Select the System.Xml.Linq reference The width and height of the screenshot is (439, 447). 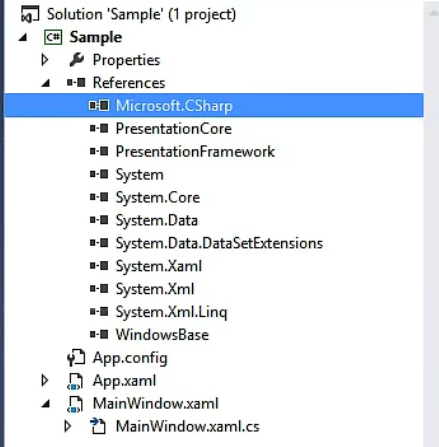(171, 312)
